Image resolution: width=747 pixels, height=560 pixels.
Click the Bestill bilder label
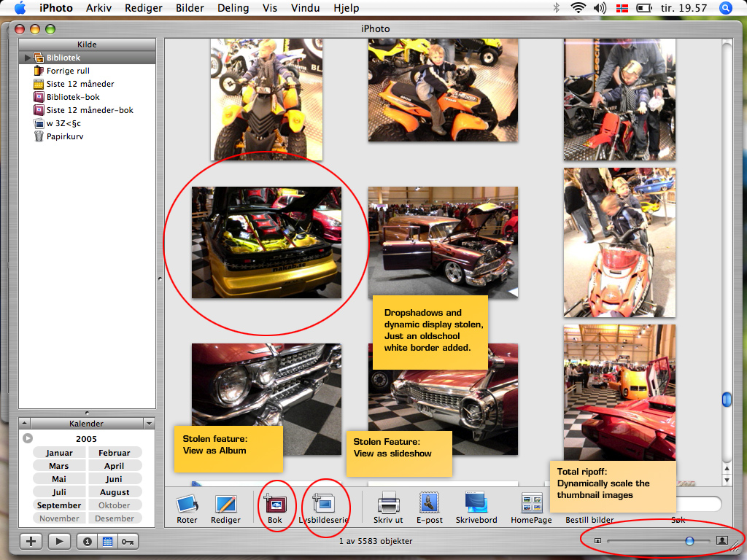[x=589, y=520]
